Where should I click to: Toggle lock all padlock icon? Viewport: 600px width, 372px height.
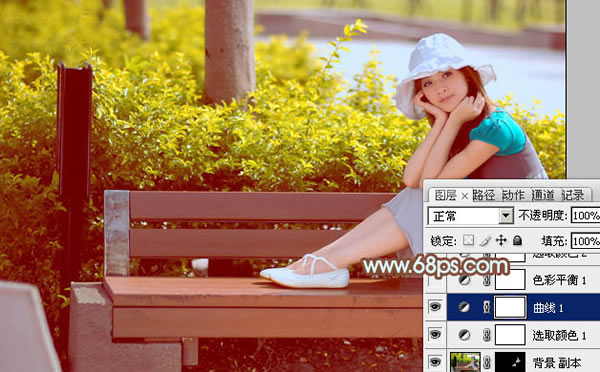(x=517, y=240)
